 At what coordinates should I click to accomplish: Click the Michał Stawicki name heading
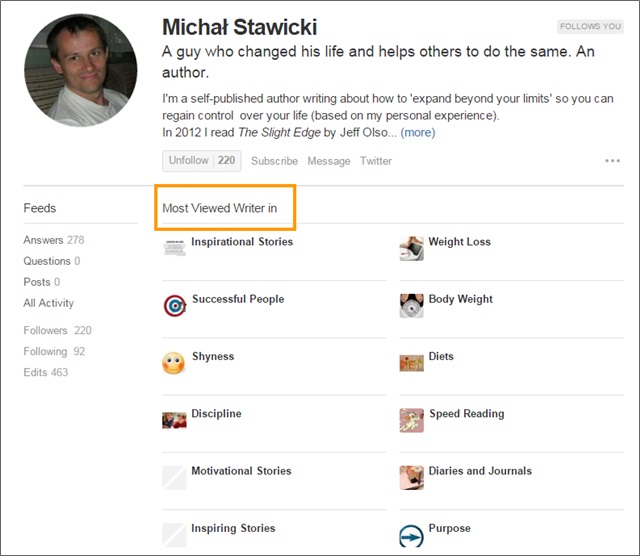coord(240,27)
